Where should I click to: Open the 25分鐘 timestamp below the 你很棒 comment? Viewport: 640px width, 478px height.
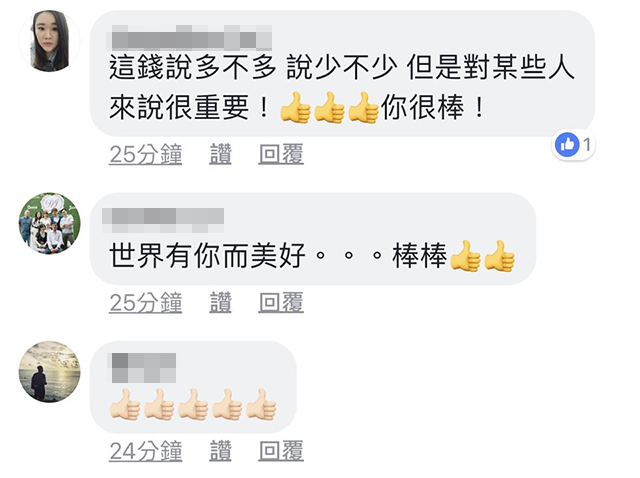pos(146,154)
